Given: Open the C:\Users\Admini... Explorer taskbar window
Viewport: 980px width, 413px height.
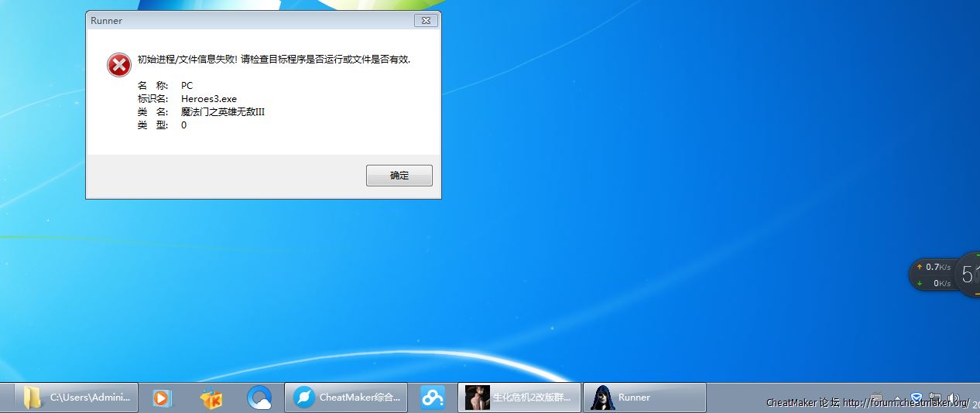Looking at the screenshot, I should tap(77, 398).
